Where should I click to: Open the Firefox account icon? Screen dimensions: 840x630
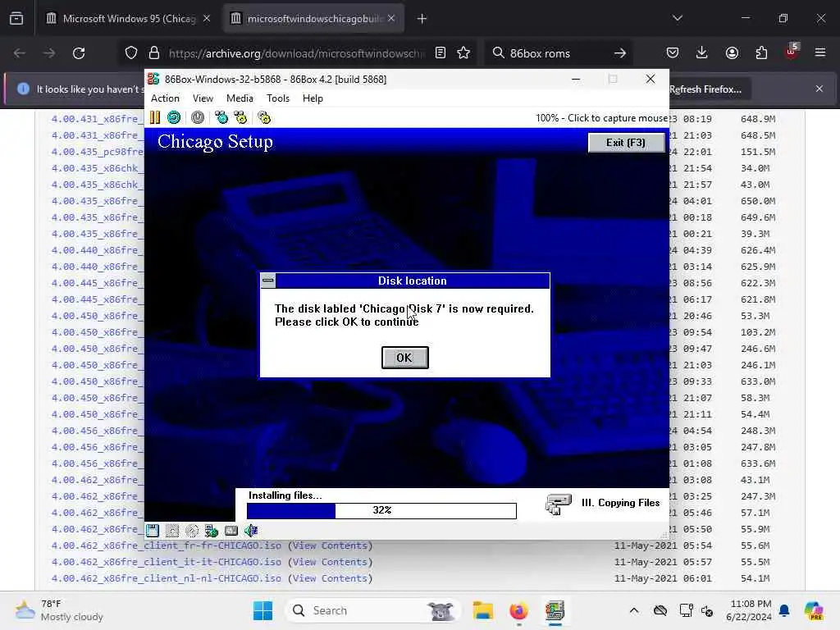coord(732,53)
